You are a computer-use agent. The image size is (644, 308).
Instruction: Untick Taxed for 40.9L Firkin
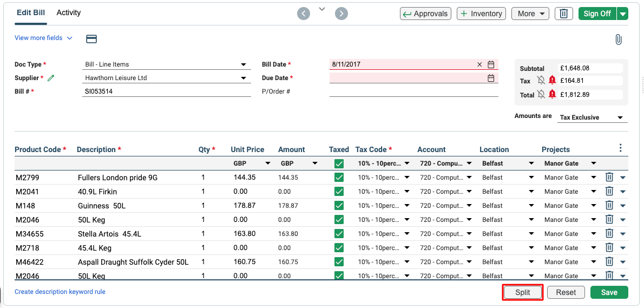pyautogui.click(x=339, y=192)
